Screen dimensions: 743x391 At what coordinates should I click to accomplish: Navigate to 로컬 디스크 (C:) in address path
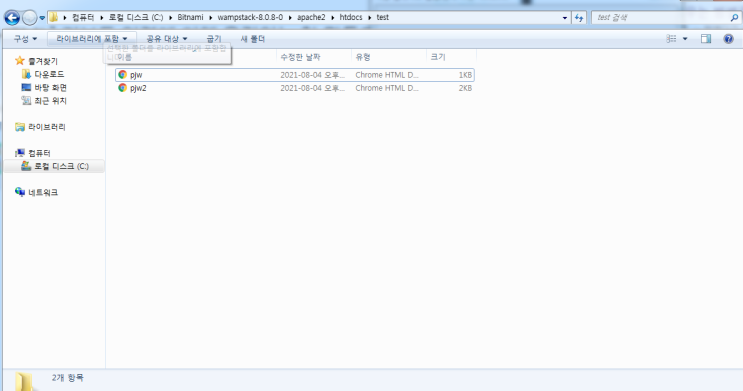point(136,18)
